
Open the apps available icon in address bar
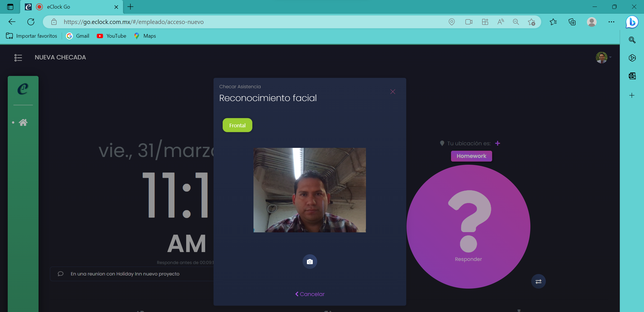485,22
